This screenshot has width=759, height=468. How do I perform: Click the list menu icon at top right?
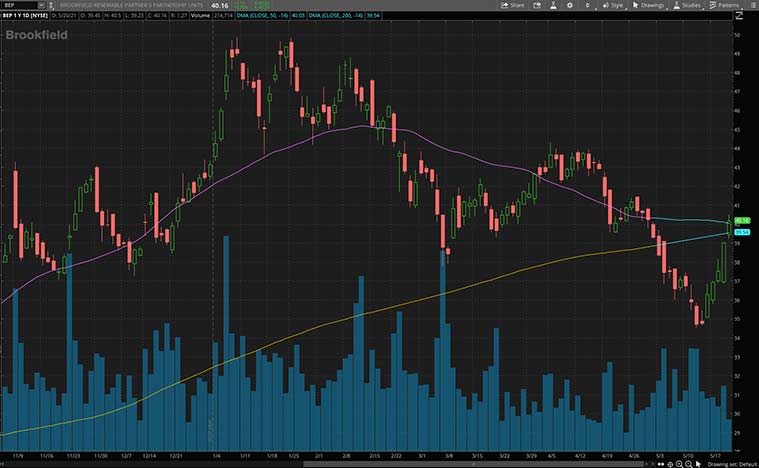751,5
